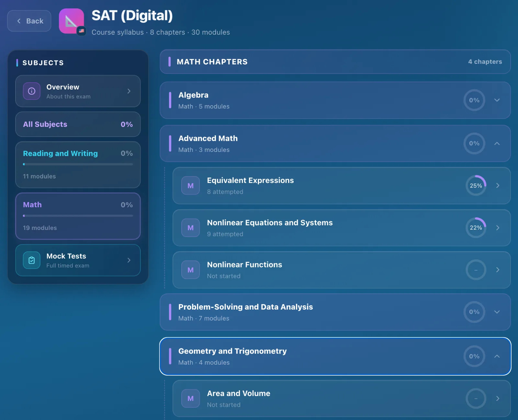
Task: Open Overview chevron arrow
Action: point(129,91)
